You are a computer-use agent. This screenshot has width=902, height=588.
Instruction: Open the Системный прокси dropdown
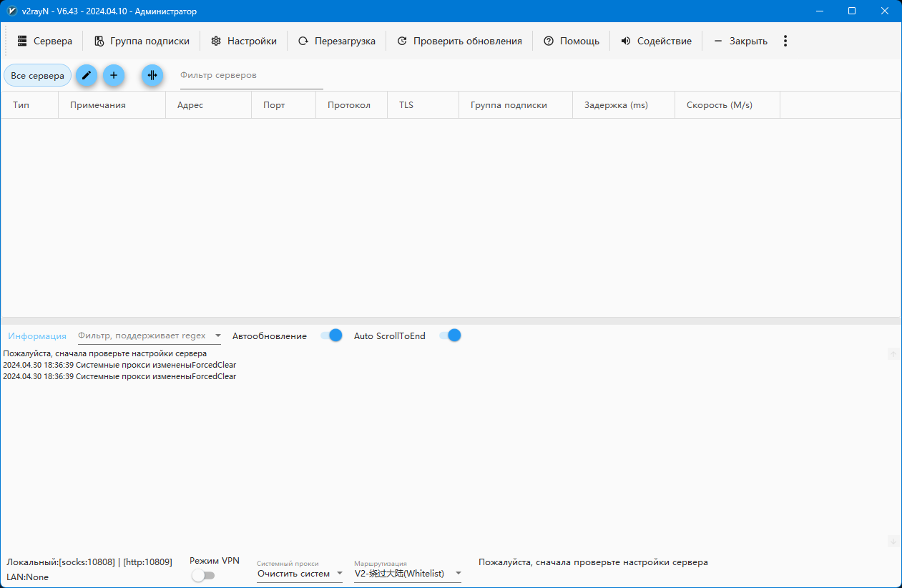pos(300,574)
